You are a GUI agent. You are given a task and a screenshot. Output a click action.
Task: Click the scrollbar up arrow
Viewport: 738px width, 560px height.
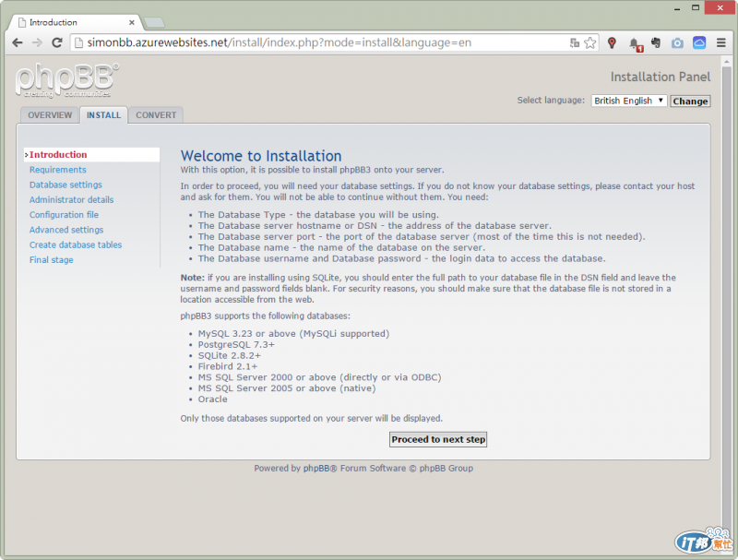pos(726,62)
